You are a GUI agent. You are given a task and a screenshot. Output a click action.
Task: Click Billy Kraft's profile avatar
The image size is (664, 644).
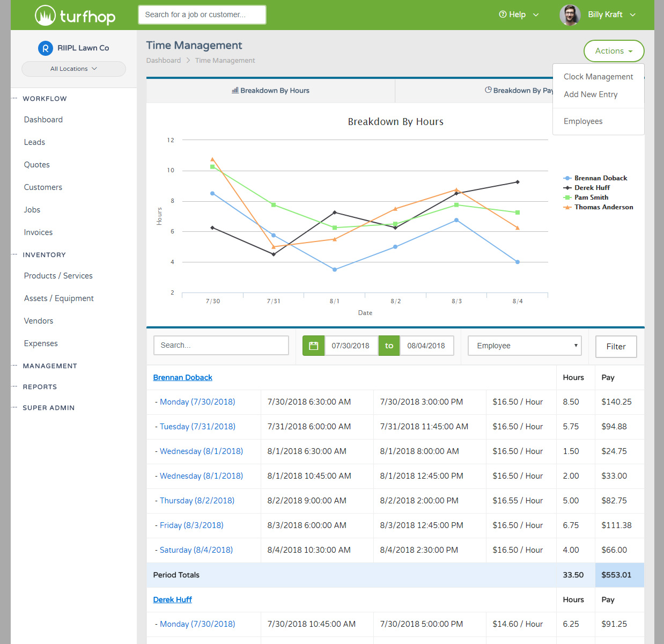coord(570,15)
